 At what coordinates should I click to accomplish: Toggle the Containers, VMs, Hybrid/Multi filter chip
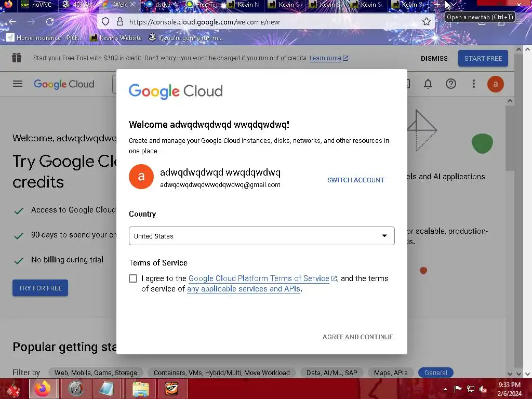pos(221,373)
